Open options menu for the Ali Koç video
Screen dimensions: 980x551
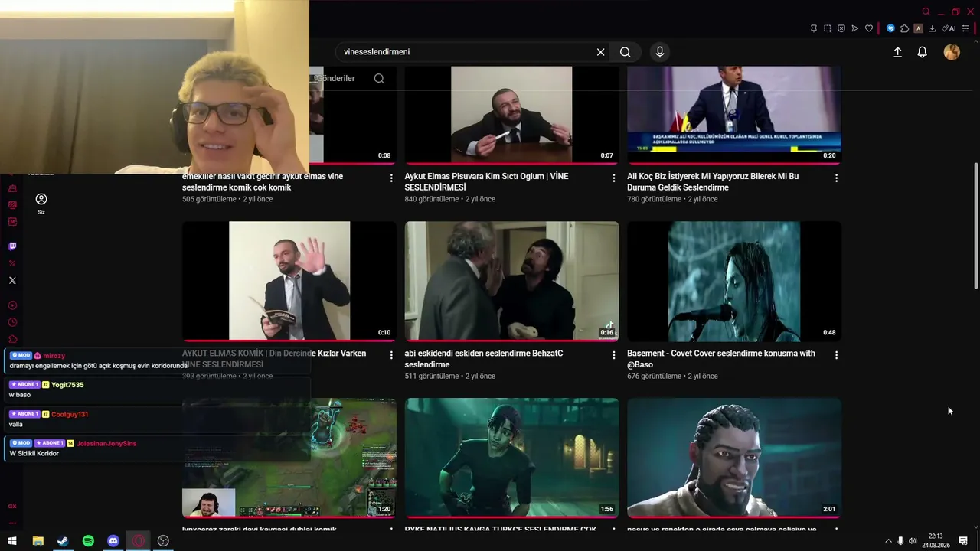836,178
